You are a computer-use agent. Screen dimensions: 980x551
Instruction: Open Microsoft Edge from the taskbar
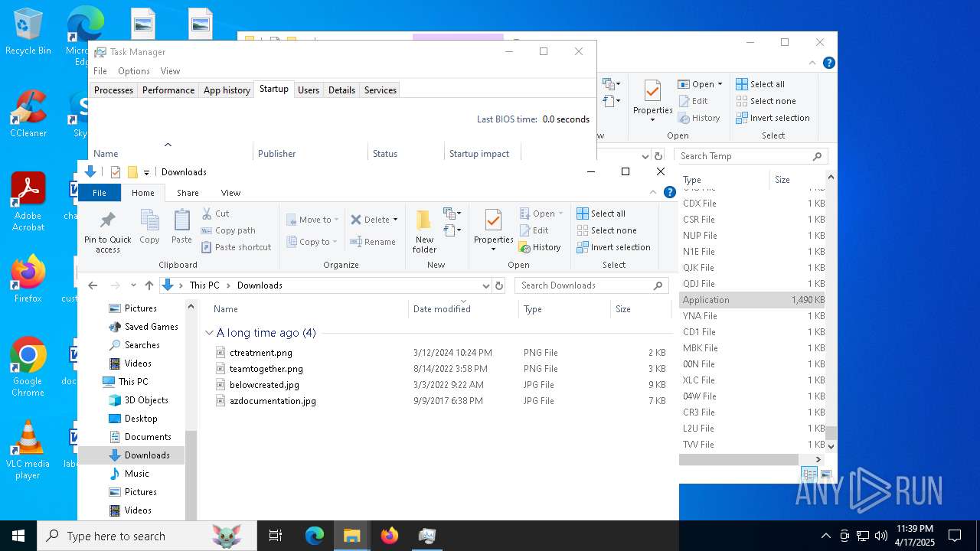point(315,536)
